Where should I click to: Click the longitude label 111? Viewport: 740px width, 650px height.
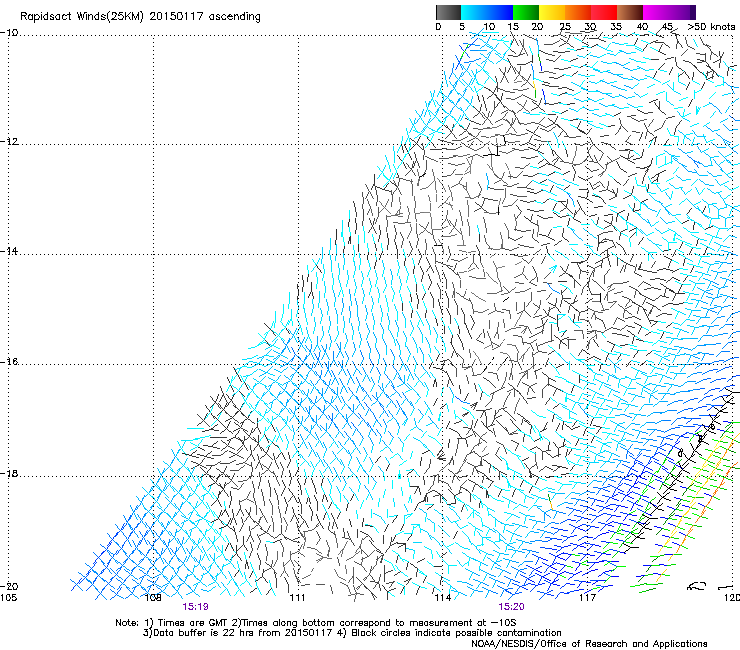click(297, 598)
